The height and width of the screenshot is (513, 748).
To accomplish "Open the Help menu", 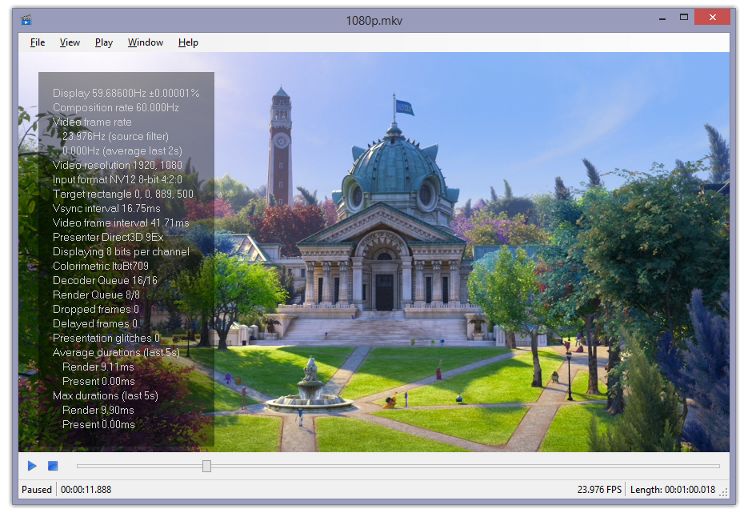I will point(188,42).
